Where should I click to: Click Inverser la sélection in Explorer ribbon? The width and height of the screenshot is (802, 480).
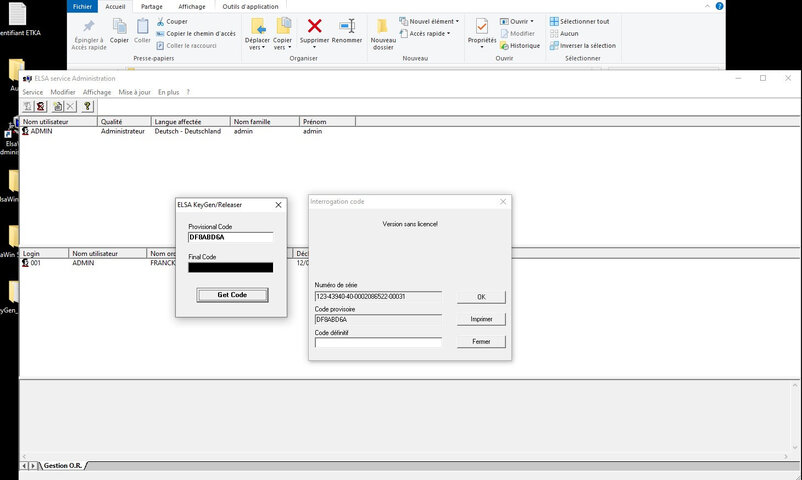point(583,46)
